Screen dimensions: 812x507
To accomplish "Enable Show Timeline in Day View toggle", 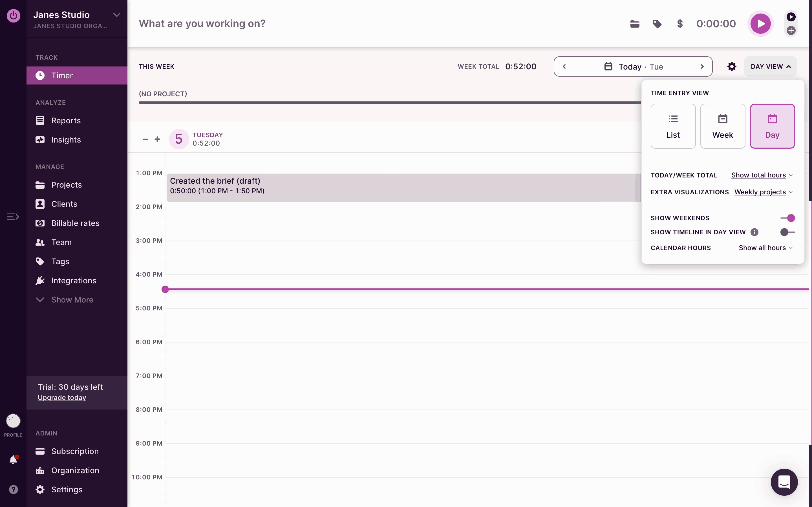I will (x=787, y=232).
